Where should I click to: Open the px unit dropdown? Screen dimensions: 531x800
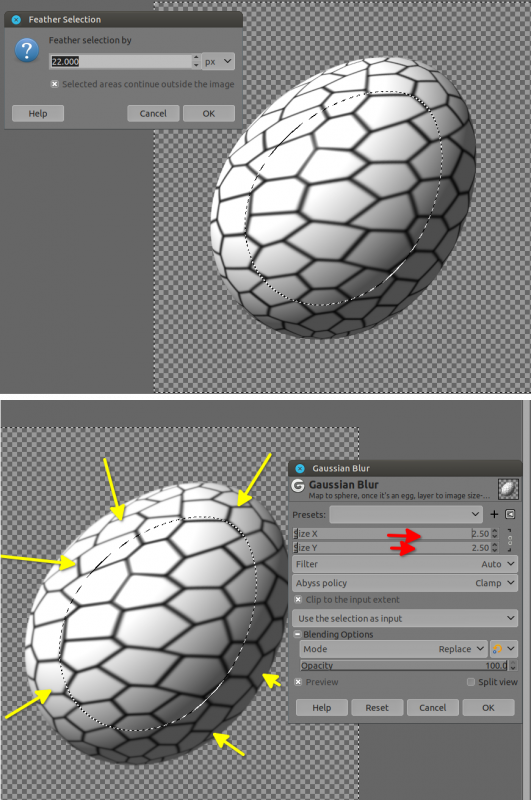tap(218, 61)
